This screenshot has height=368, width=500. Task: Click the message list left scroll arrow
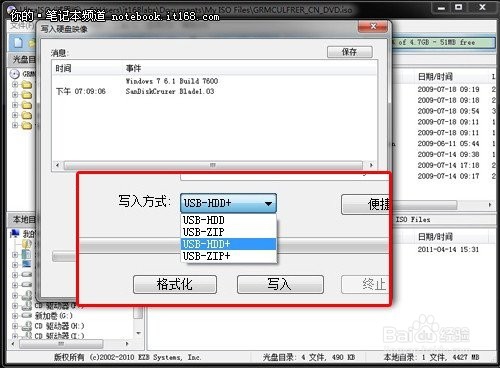click(57, 165)
